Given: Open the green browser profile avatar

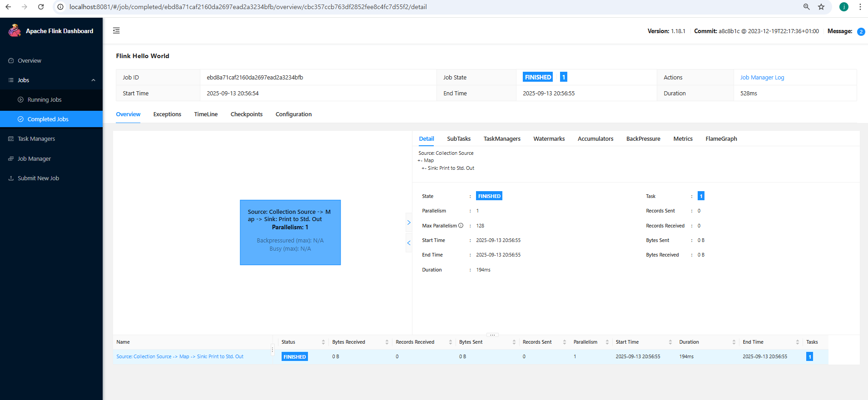Looking at the screenshot, I should click(x=844, y=7).
